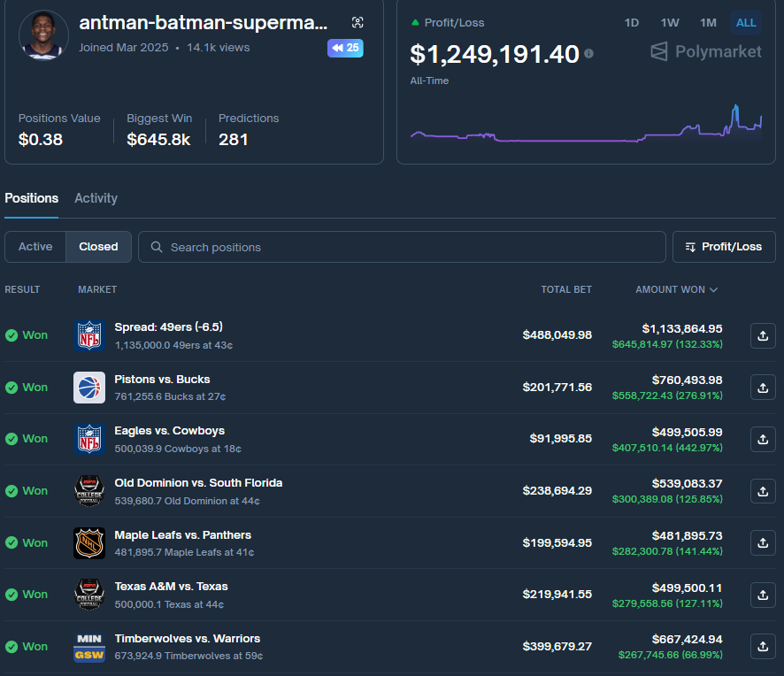Share the Timberwolves vs. Warriors position
784x676 pixels.
[763, 647]
